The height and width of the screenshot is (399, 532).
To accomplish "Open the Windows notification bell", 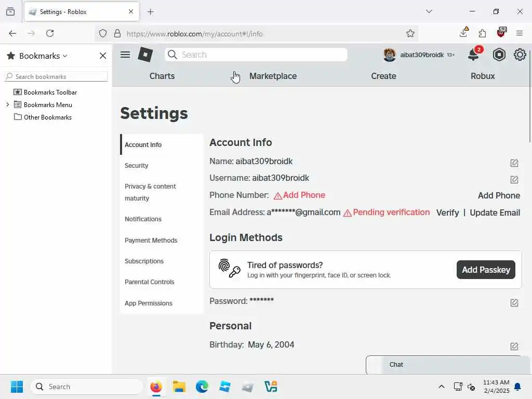I will pos(518,387).
